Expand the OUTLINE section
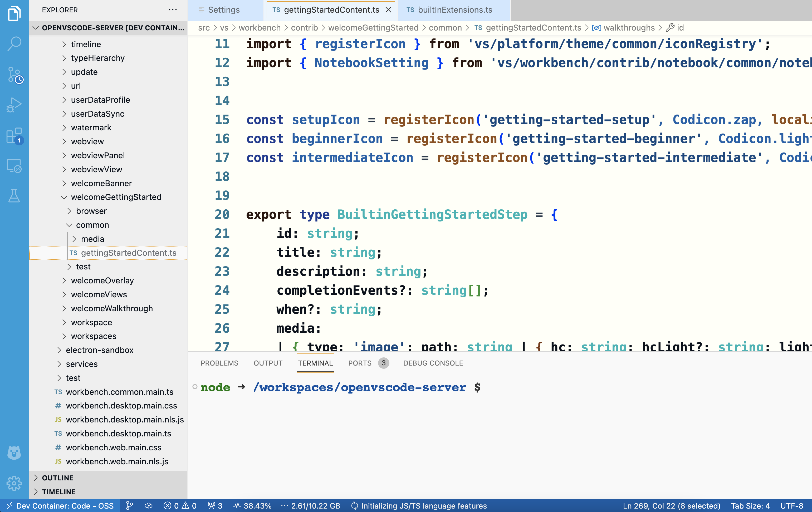The height and width of the screenshot is (512, 812). pyautogui.click(x=57, y=477)
